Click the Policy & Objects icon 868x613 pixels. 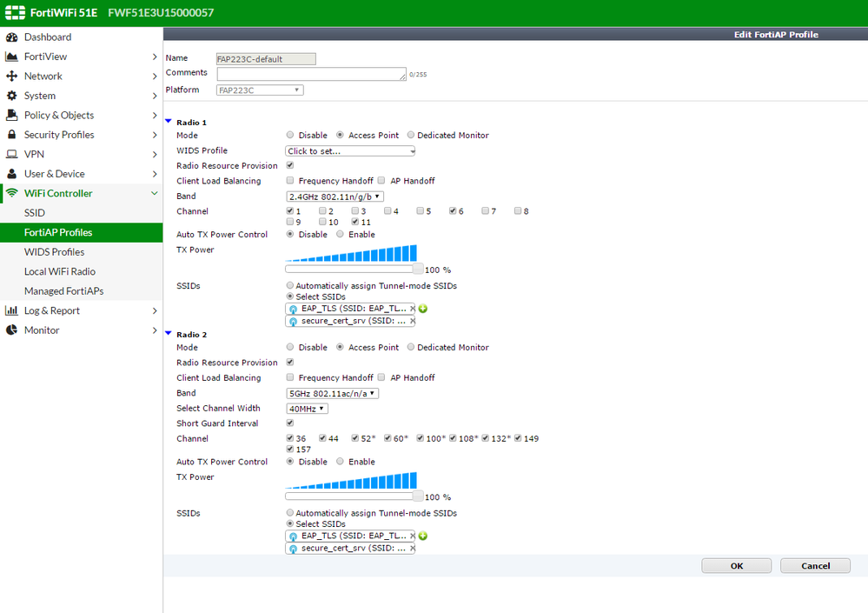coord(11,115)
